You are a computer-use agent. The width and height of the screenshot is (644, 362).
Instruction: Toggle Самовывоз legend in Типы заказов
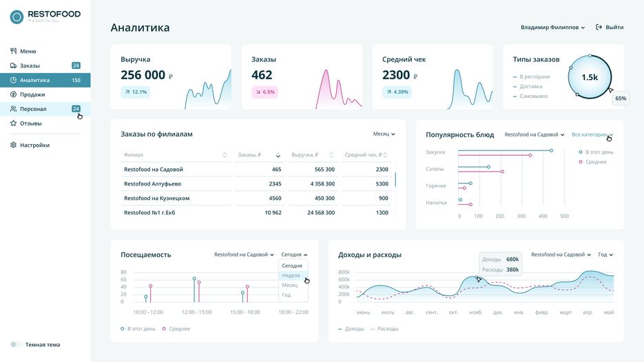pyautogui.click(x=530, y=97)
